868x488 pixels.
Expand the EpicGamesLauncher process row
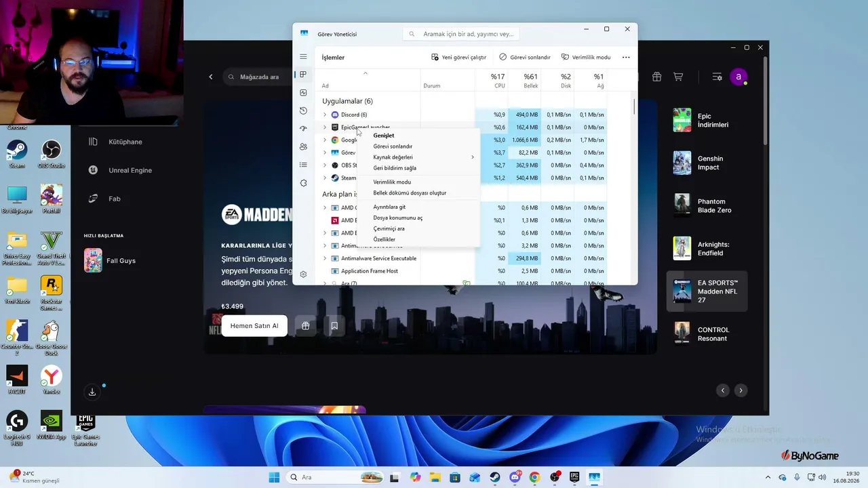pyautogui.click(x=325, y=127)
